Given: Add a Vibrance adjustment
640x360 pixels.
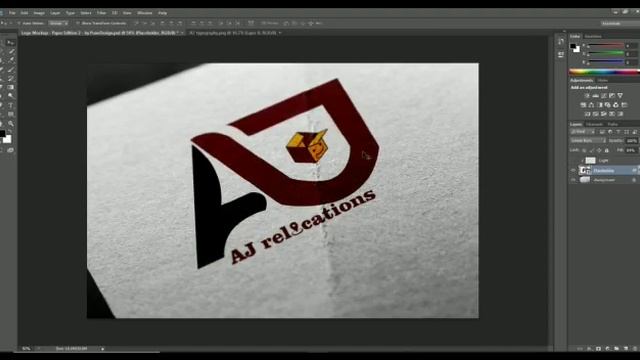Looking at the screenshot, I should [x=620, y=96].
